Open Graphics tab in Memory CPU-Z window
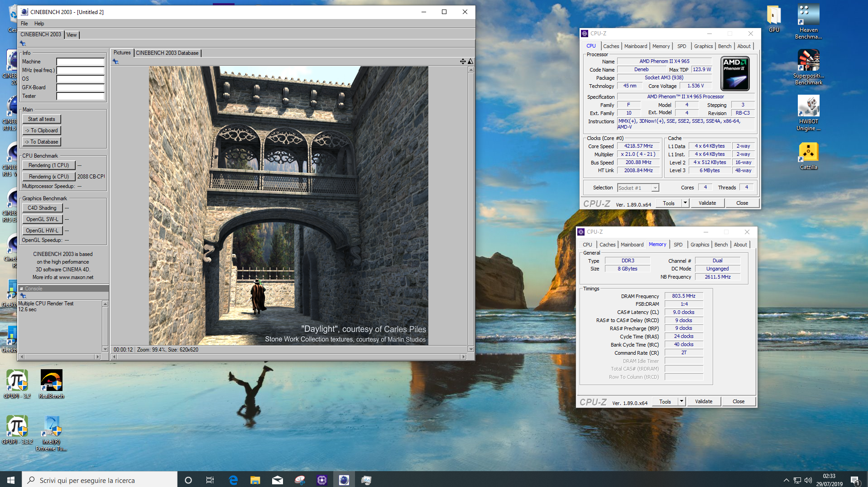 click(x=700, y=245)
